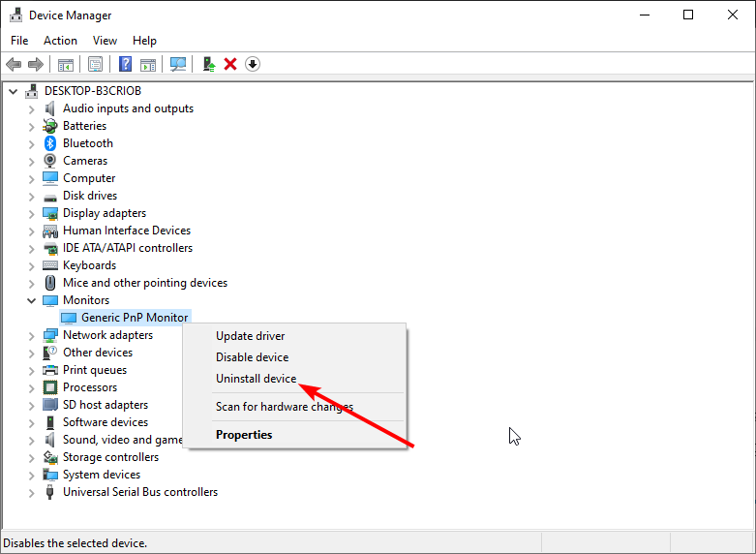Select the Storage controllers label
756x554 pixels.
111,457
